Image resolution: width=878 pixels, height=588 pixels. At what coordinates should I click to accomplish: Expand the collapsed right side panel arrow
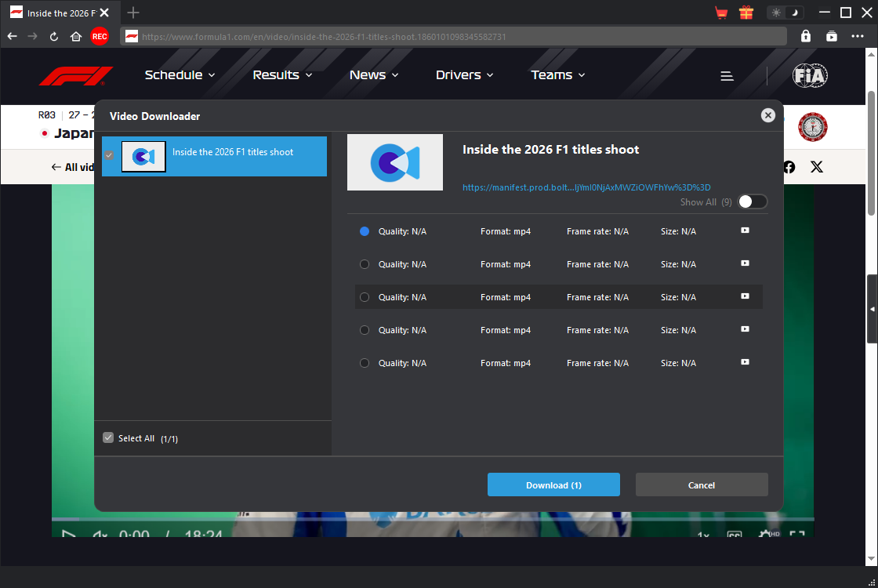872,309
